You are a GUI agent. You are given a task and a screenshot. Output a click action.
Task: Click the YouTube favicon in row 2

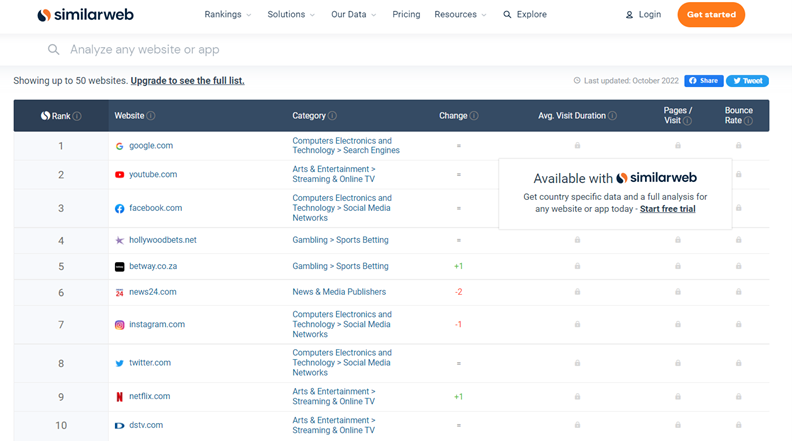point(119,175)
